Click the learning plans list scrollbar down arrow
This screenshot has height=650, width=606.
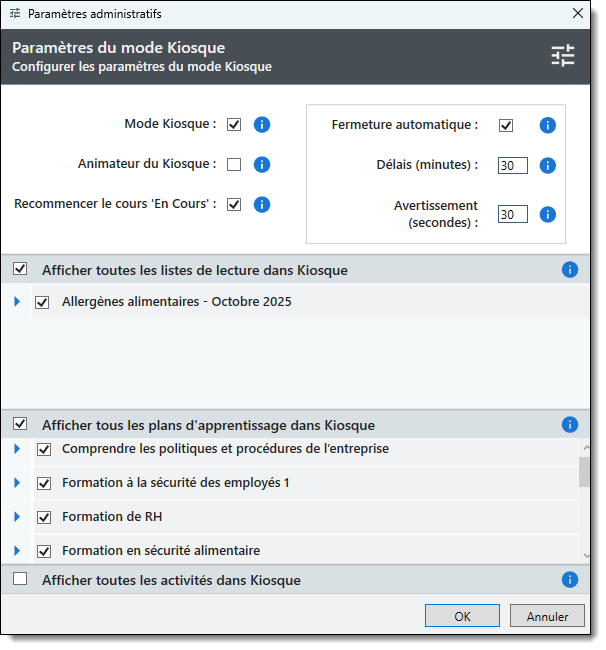pyautogui.click(x=587, y=555)
